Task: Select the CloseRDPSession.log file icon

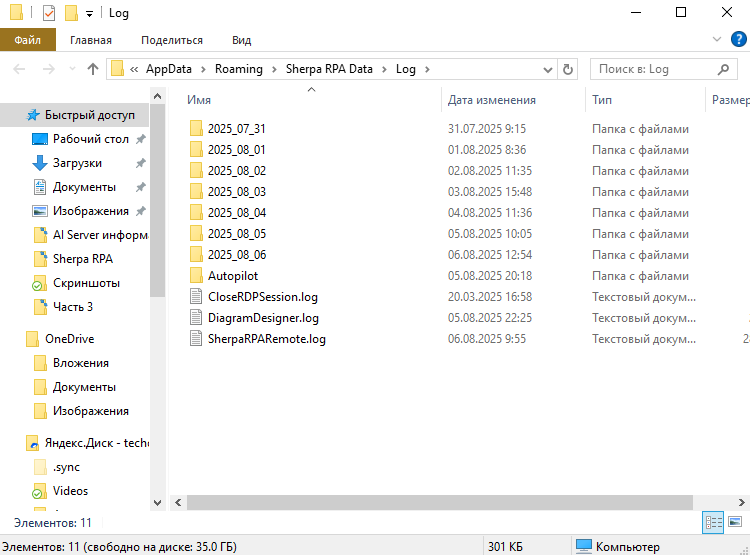Action: (x=196, y=297)
